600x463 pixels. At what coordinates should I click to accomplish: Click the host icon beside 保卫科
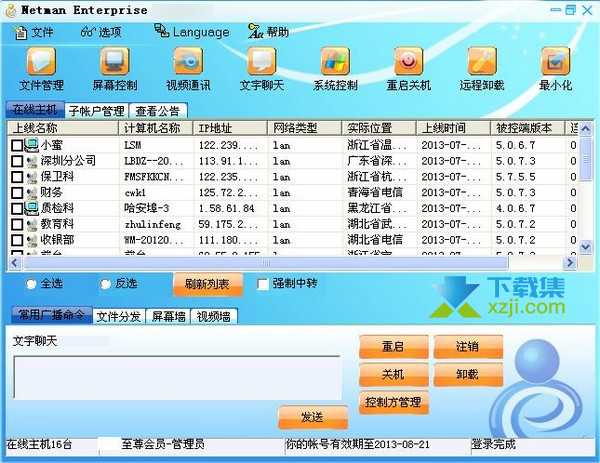pyautogui.click(x=32, y=177)
